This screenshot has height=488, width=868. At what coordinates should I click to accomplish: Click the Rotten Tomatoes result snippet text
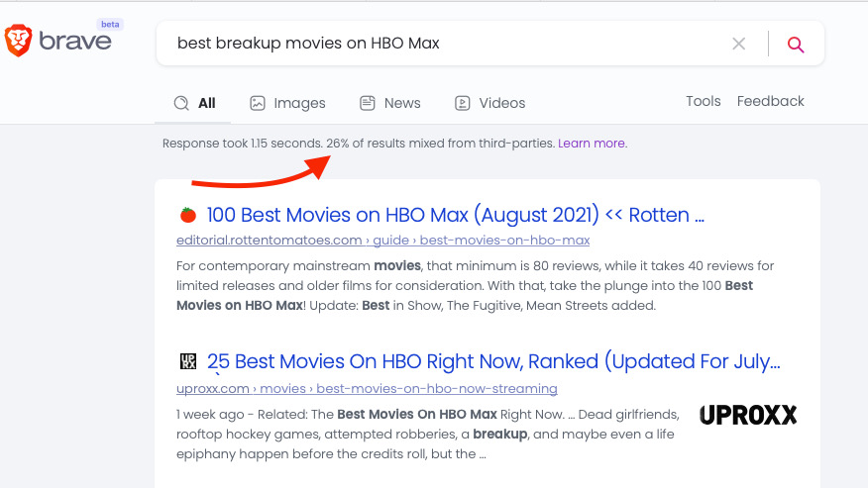click(x=475, y=285)
